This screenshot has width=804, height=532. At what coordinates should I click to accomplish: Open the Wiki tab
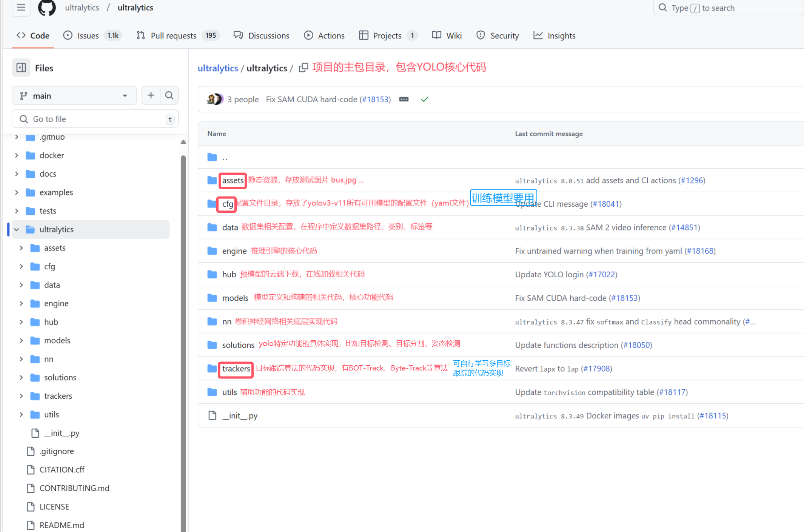[447, 35]
